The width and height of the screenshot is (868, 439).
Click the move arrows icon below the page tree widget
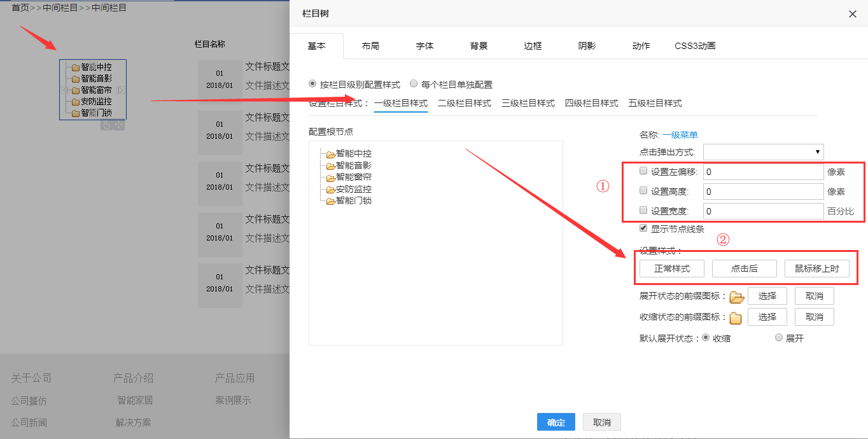[x=118, y=125]
